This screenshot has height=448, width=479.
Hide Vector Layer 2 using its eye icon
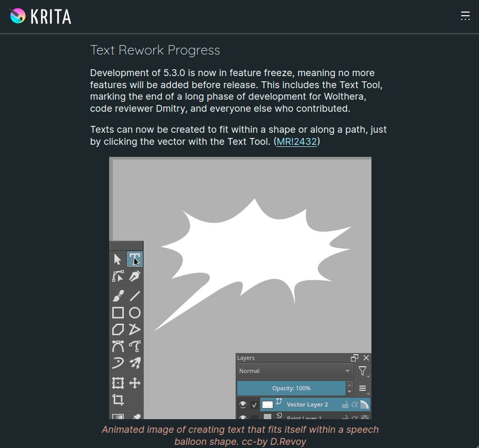point(243,404)
